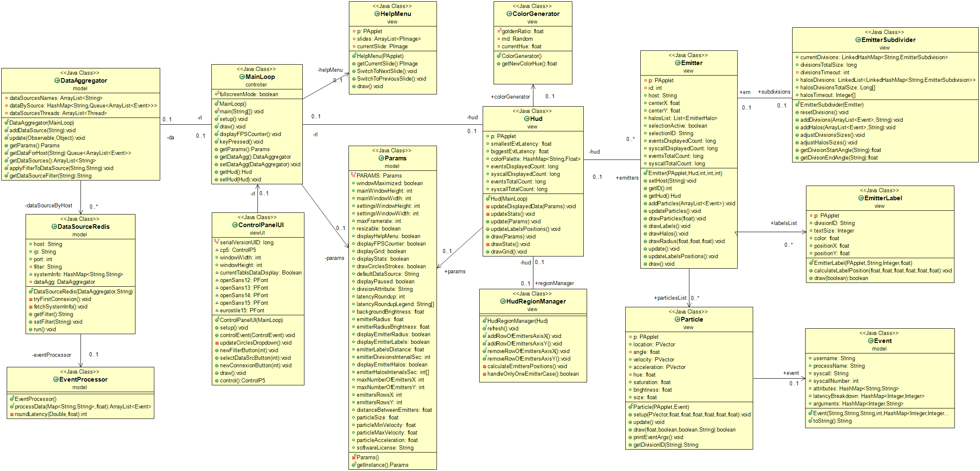Screen dimensions: 980x471
Task: Click the public method icon beside SwitchToNextSlide()
Action: click(x=354, y=71)
